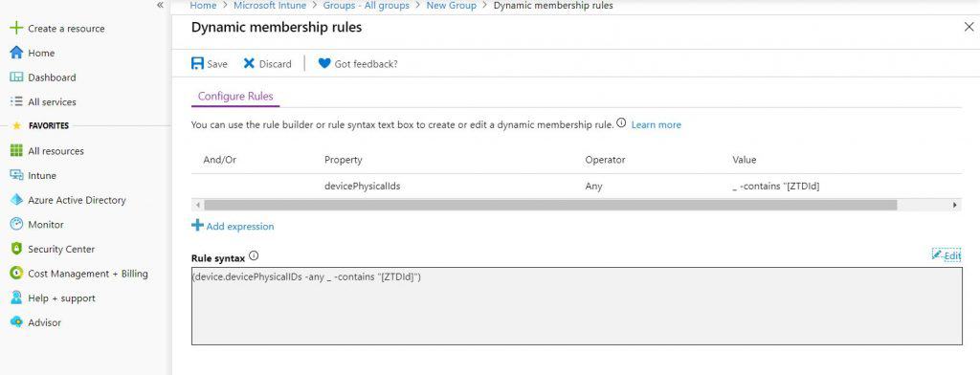980x375 pixels.
Task: Click the pencil Edit icon
Action: 937,254
